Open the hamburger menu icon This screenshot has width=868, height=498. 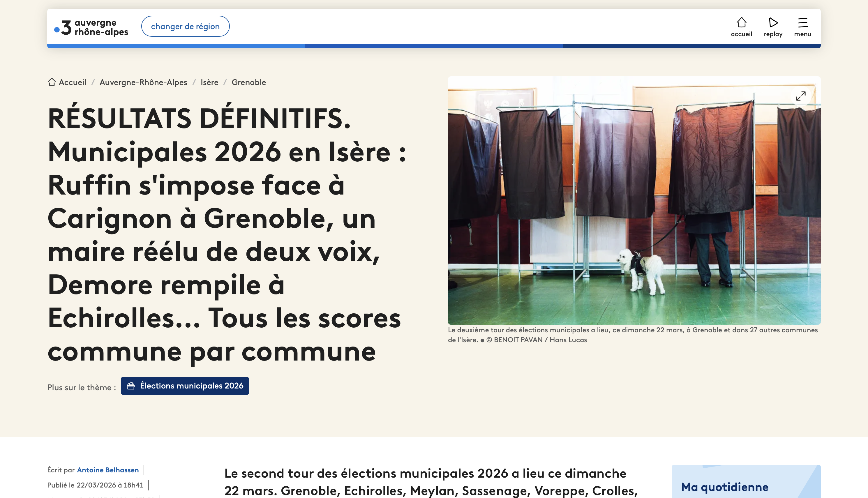(802, 22)
